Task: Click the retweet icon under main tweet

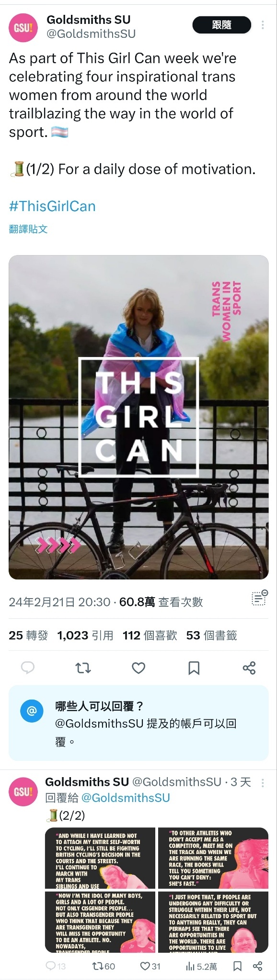Action: [x=83, y=668]
